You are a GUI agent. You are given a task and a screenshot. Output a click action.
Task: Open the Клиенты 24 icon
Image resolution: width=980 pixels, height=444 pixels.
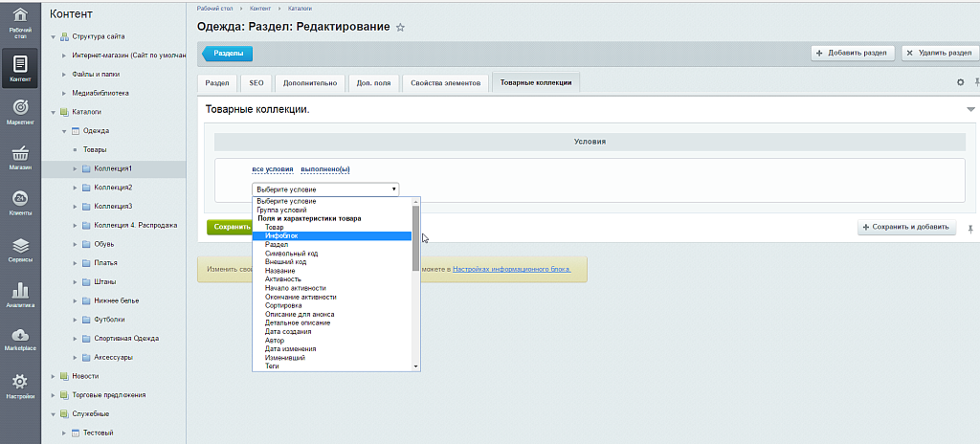(20, 202)
